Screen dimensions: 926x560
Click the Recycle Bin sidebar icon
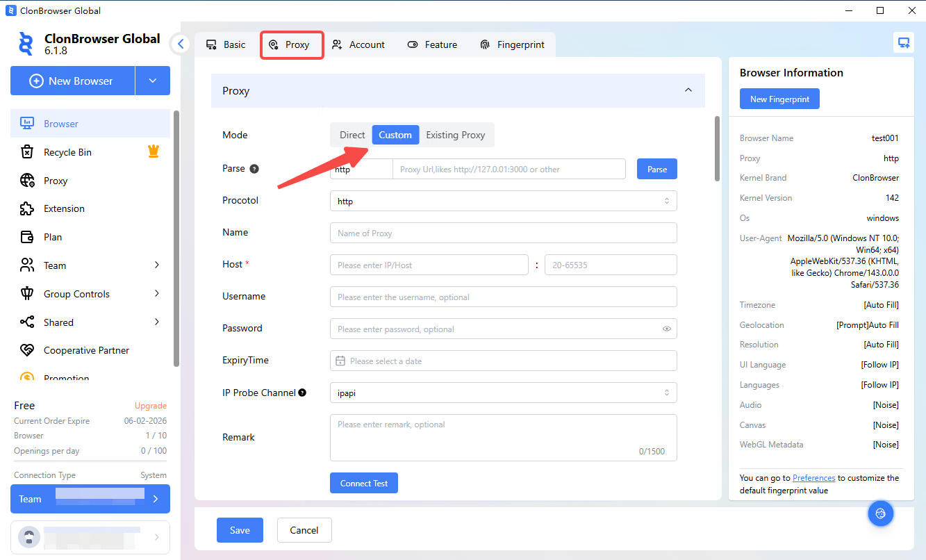coord(27,152)
